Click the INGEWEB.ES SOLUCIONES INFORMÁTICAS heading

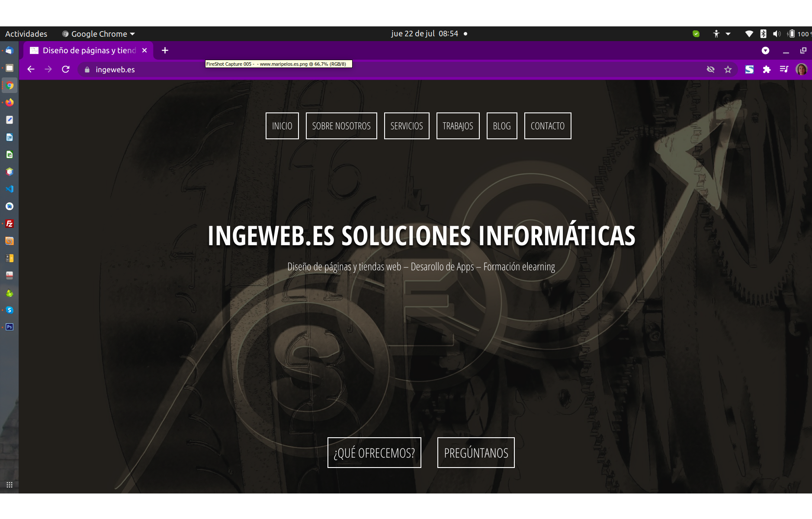(421, 235)
